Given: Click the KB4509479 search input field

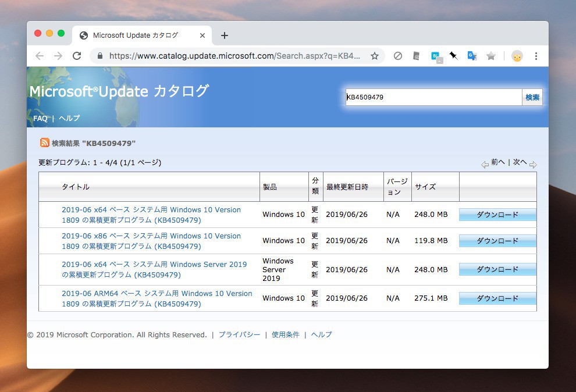Looking at the screenshot, I should point(434,97).
